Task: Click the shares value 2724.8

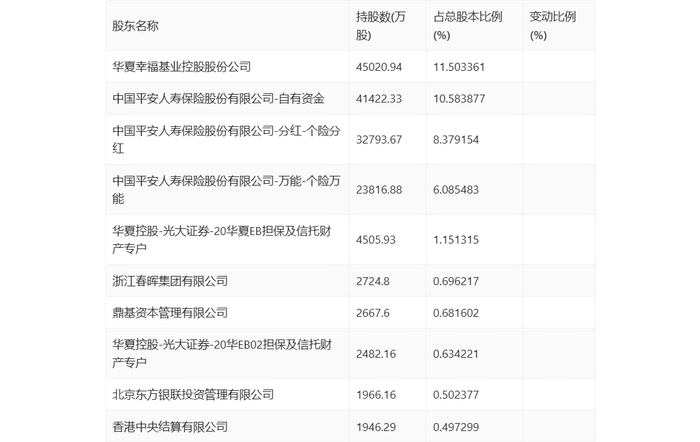Action: point(373,281)
